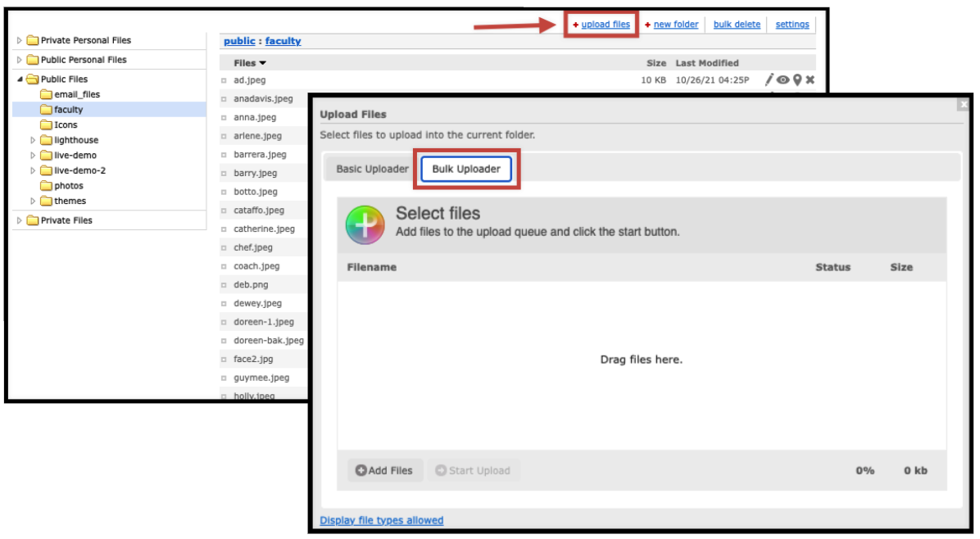Delete ad.jpeg with the X icon

pyautogui.click(x=810, y=80)
